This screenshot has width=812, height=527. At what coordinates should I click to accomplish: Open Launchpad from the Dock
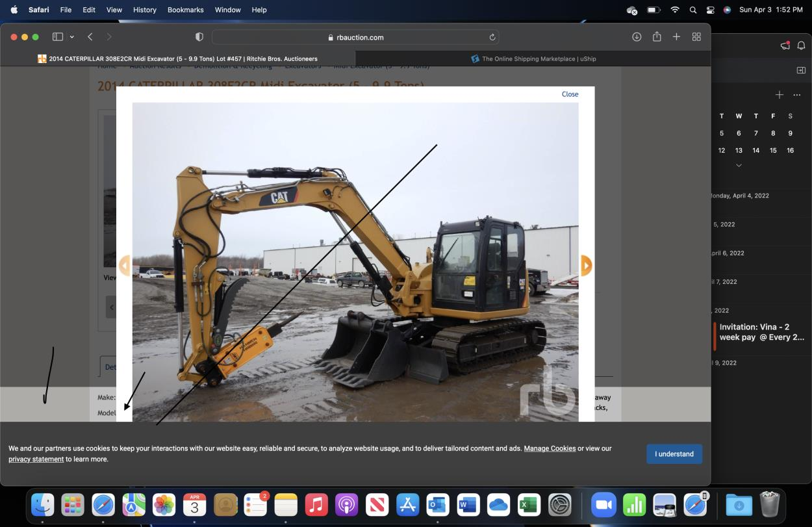[x=73, y=505]
